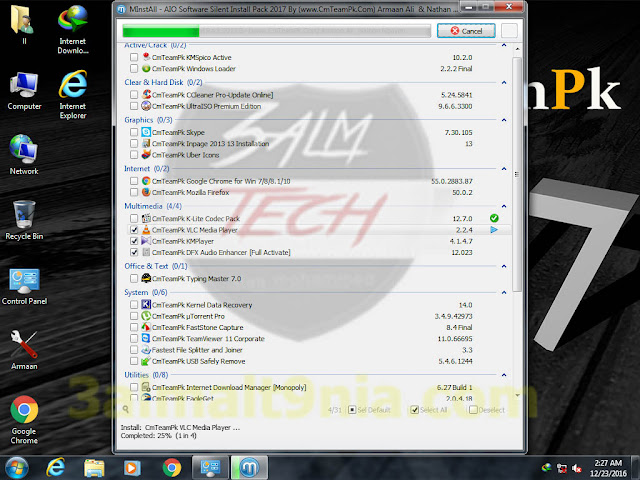Click the Windows Loader app icon
The height and width of the screenshot is (480, 640).
(146, 68)
